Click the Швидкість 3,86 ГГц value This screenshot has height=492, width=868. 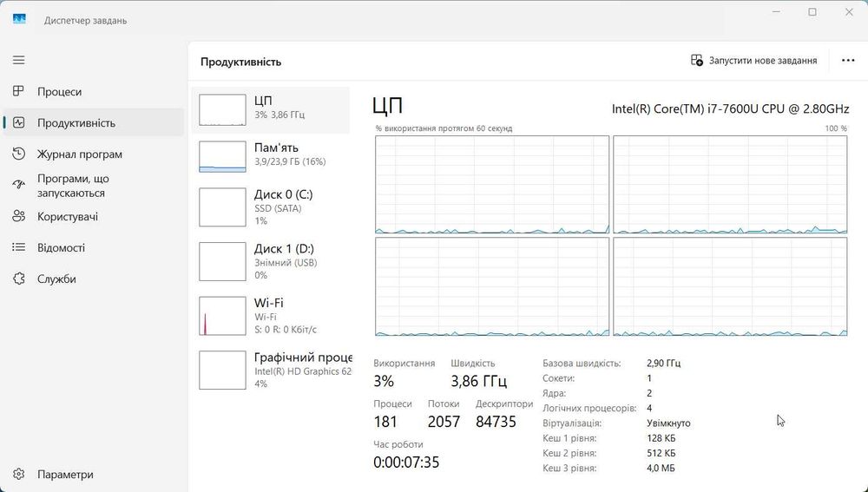(479, 381)
